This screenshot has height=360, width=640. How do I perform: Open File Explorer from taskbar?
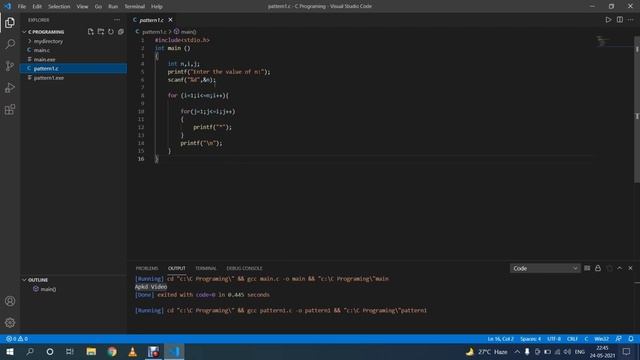click(x=91, y=351)
